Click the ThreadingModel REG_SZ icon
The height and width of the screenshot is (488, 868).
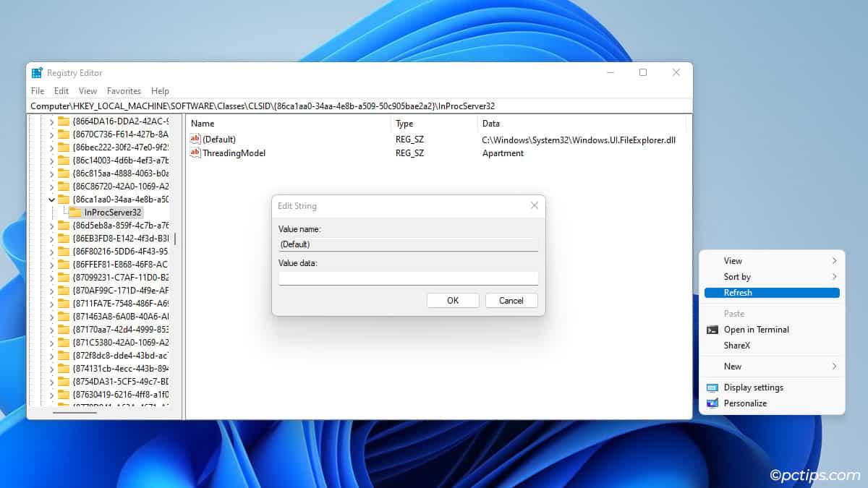tap(194, 153)
